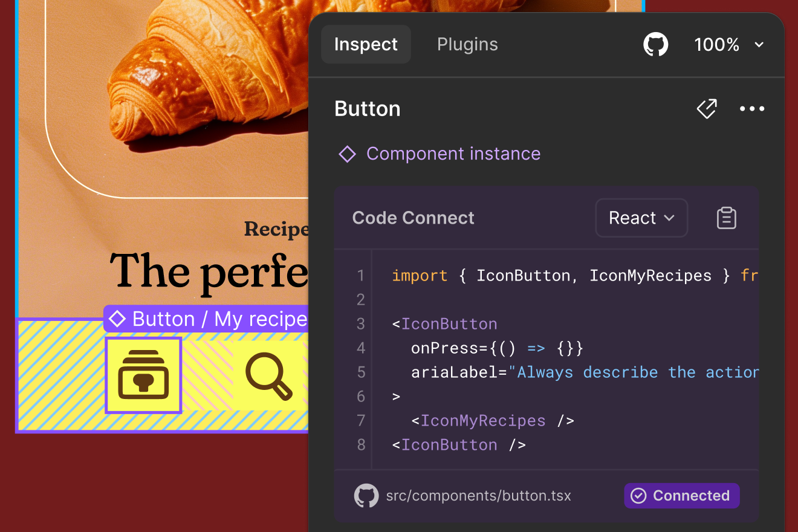This screenshot has height=532, width=798.
Task: Click the GitHub icon in the top toolbar
Action: coord(655,44)
